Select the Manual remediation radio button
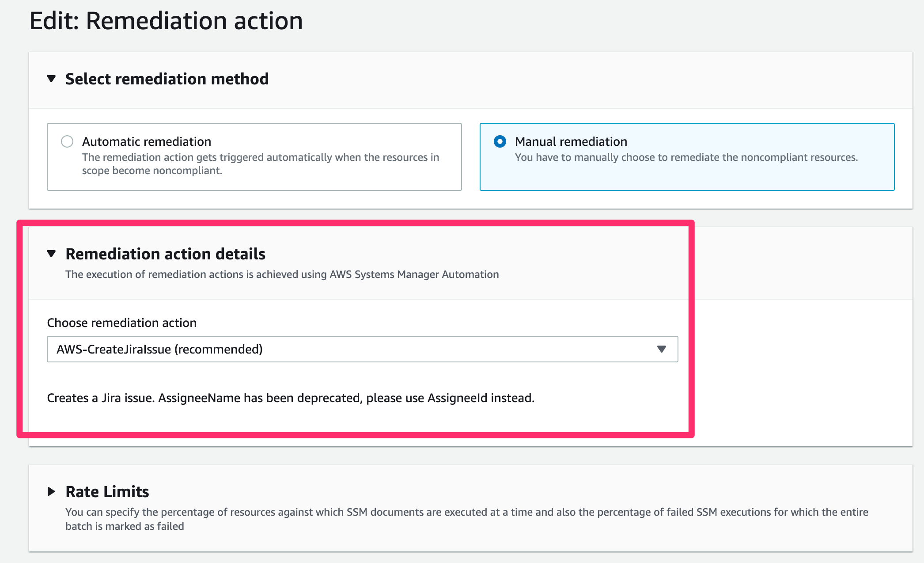This screenshot has width=924, height=563. (x=500, y=141)
